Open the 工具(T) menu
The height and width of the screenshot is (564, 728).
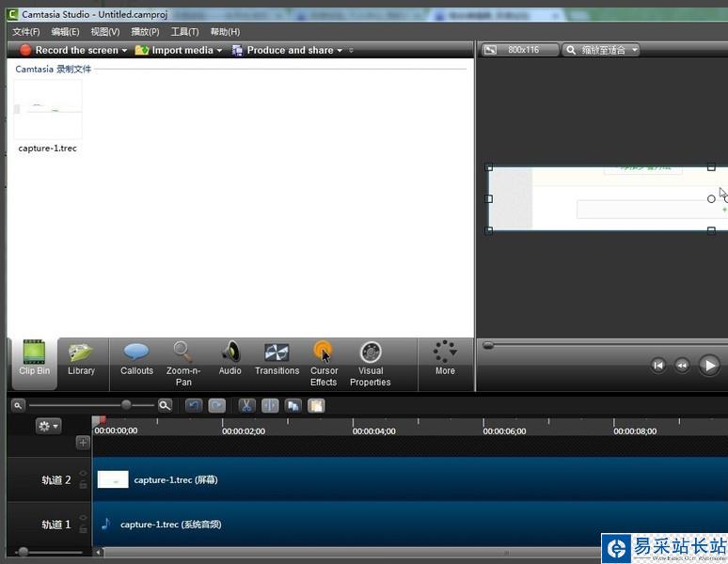coord(184,32)
